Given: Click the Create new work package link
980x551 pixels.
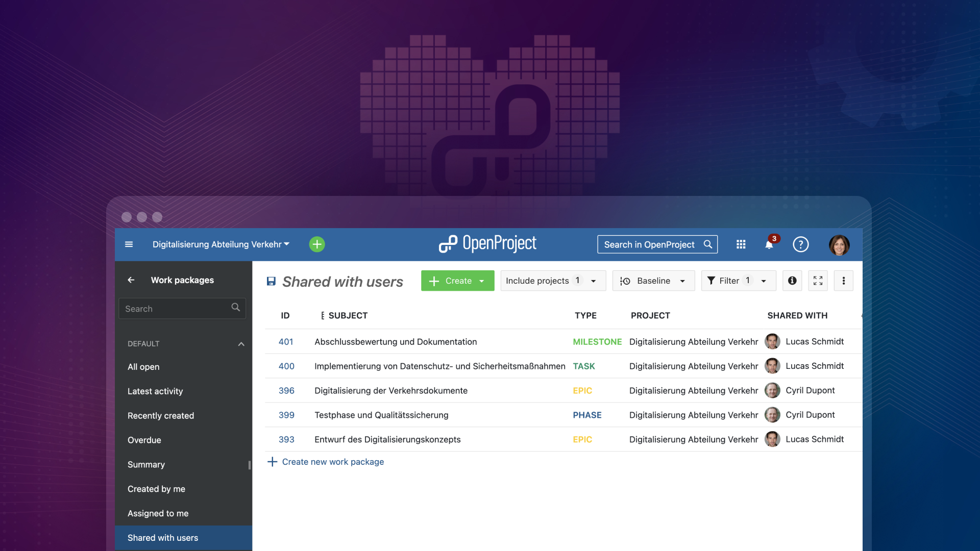Looking at the screenshot, I should pos(332,461).
